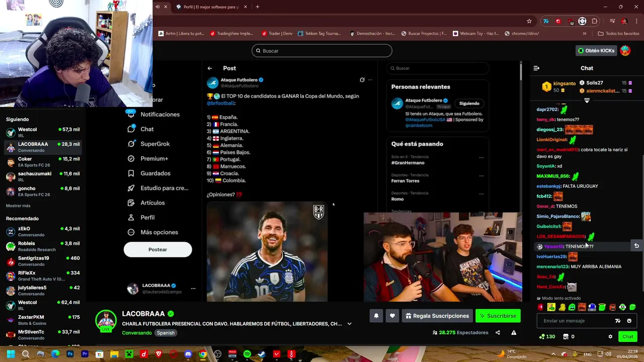Click the Suscribirse button
The image size is (644, 362).
498,316
